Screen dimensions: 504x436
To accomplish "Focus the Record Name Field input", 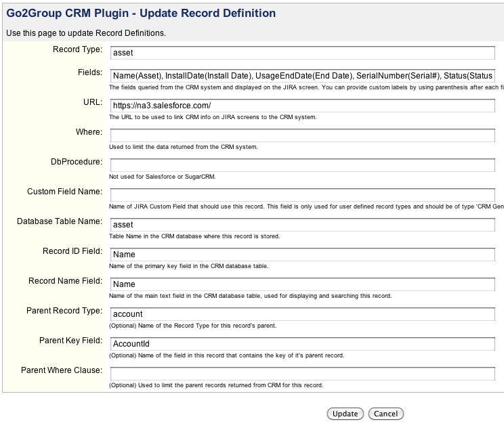I will (302, 284).
